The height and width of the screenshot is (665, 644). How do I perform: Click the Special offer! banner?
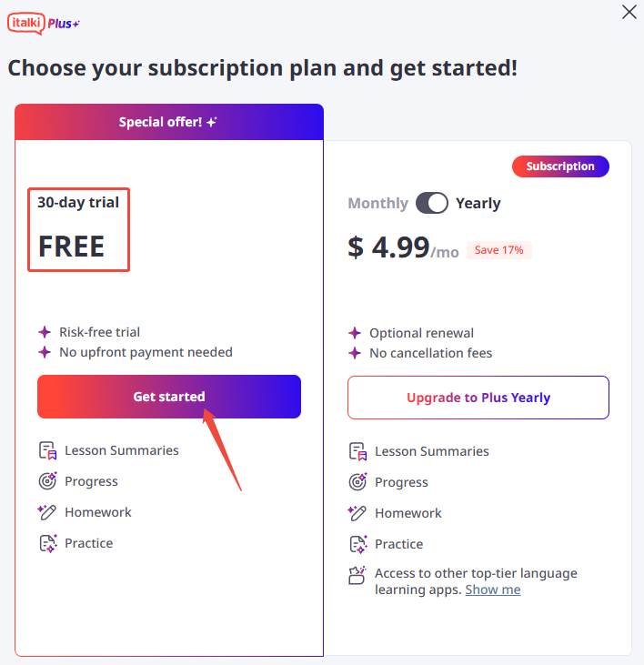click(x=169, y=122)
